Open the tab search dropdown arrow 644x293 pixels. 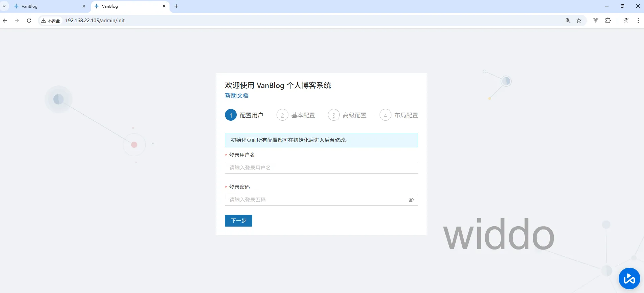4,6
